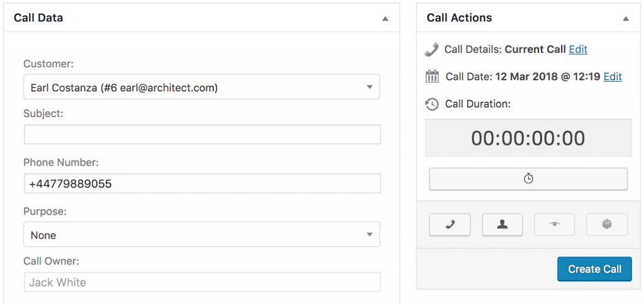The image size is (644, 304).
Task: Click the greyed-out box product button
Action: tap(607, 225)
